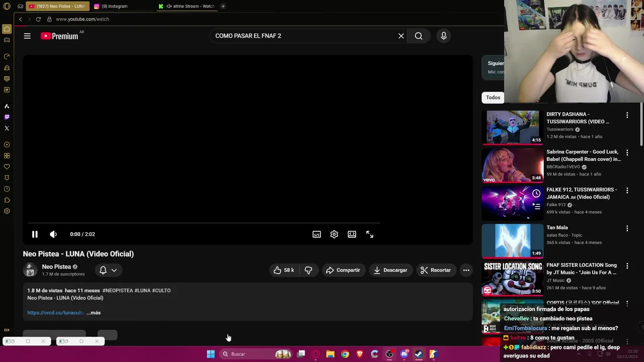The height and width of the screenshot is (362, 644).
Task: Expand the notification bell dropdown
Action: pyautogui.click(x=108, y=270)
